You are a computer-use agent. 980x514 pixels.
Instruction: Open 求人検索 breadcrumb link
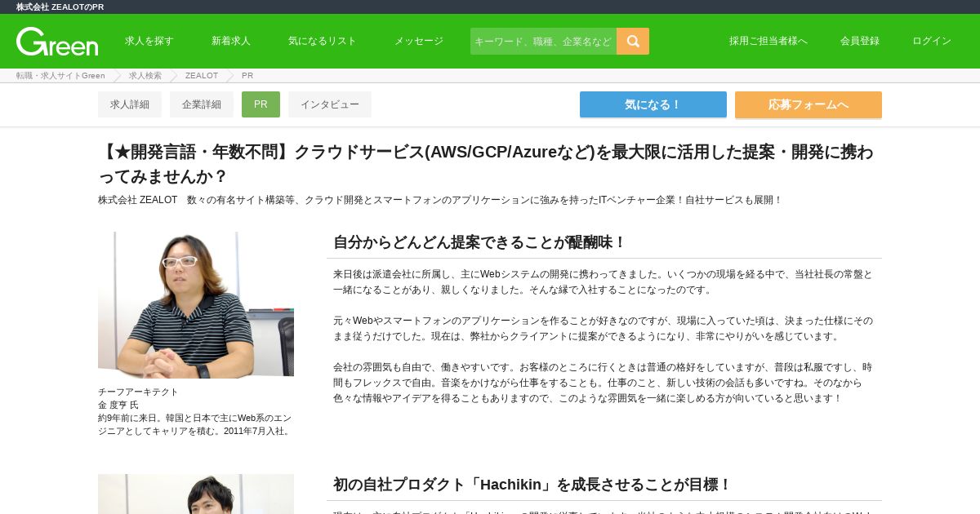pyautogui.click(x=145, y=76)
